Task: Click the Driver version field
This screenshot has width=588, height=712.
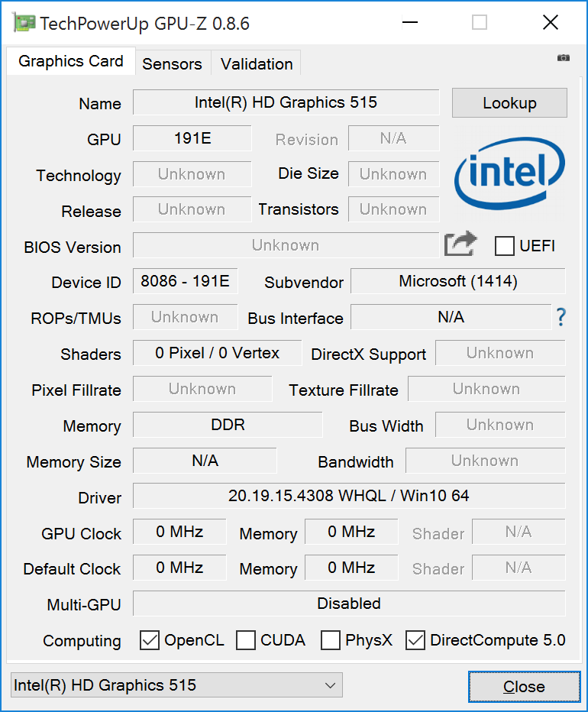Action: (x=349, y=495)
